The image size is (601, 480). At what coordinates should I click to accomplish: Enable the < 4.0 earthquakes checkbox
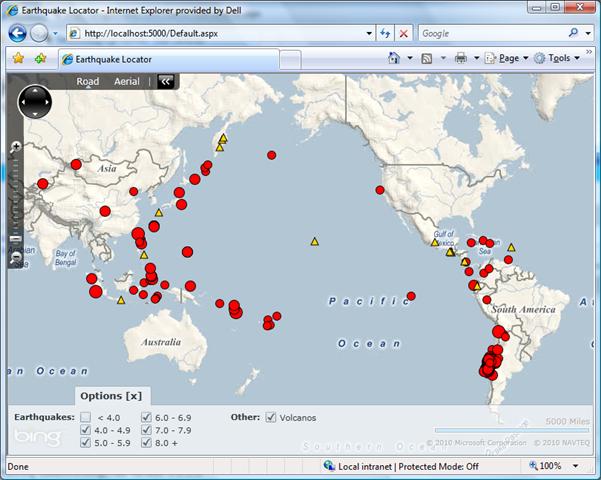tap(85, 417)
